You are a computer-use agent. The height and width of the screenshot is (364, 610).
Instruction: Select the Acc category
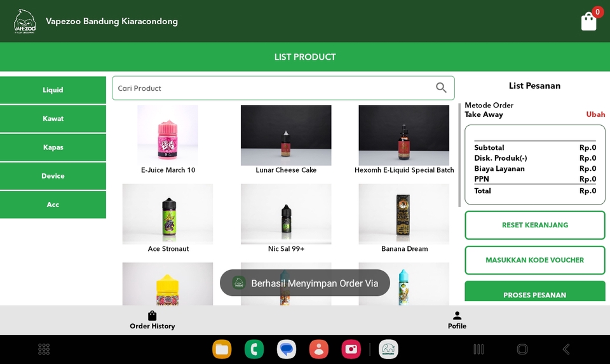coord(53,205)
